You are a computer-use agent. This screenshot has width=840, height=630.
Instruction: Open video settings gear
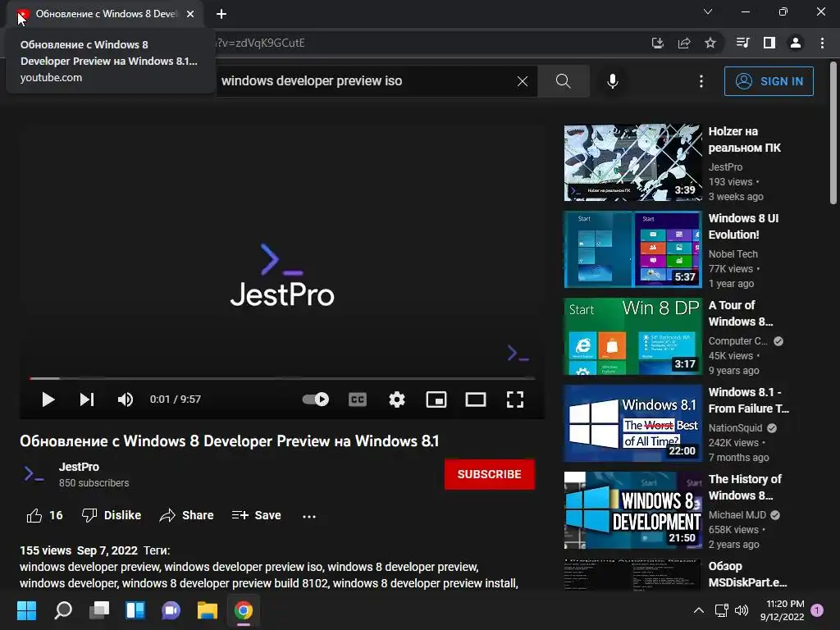pyautogui.click(x=397, y=399)
